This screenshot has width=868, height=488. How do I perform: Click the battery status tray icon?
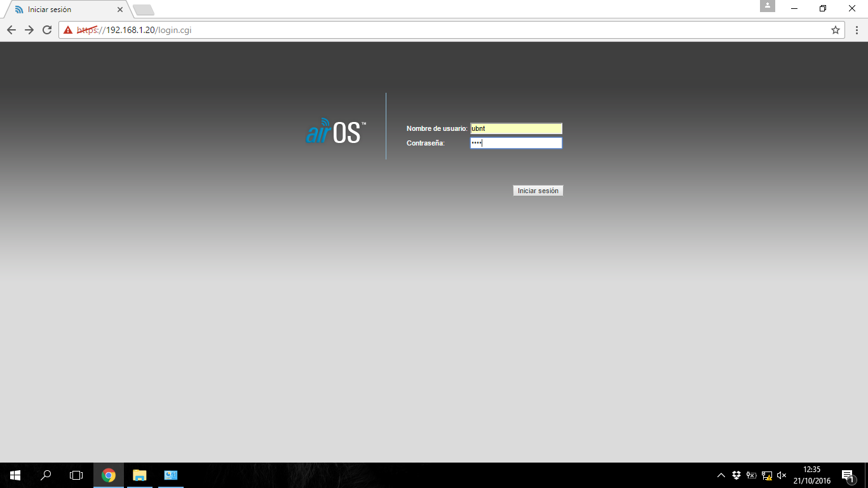(751, 475)
